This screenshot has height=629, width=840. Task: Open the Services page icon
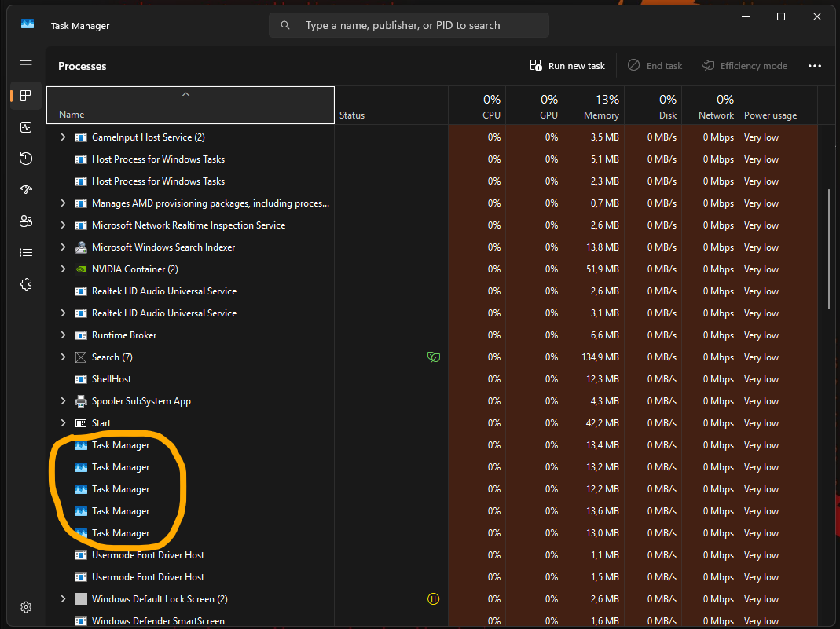pyautogui.click(x=26, y=284)
